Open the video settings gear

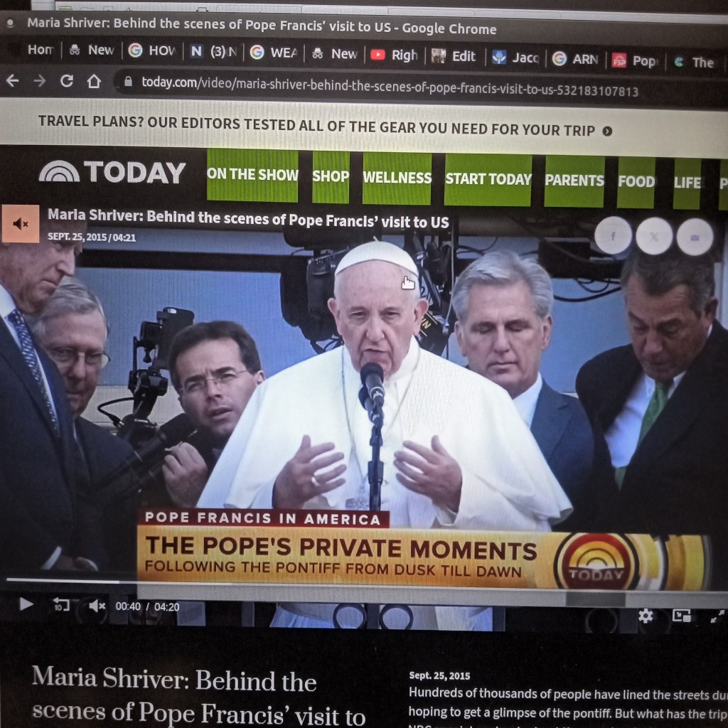(x=646, y=616)
